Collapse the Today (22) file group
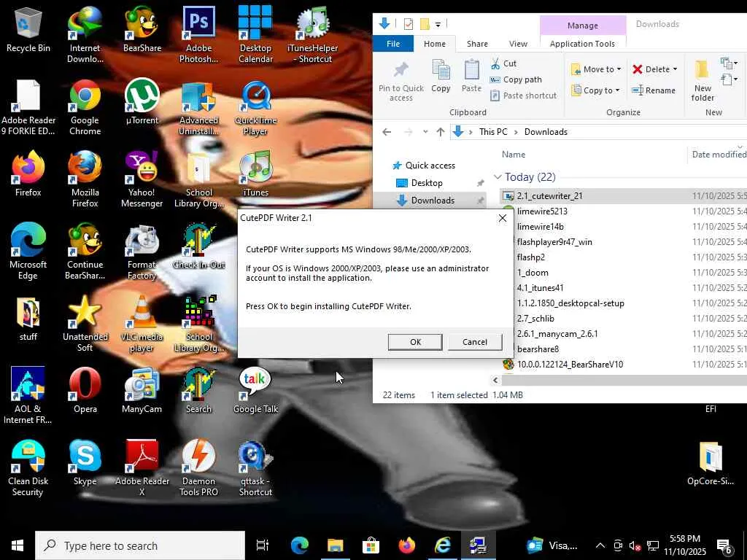 (498, 177)
